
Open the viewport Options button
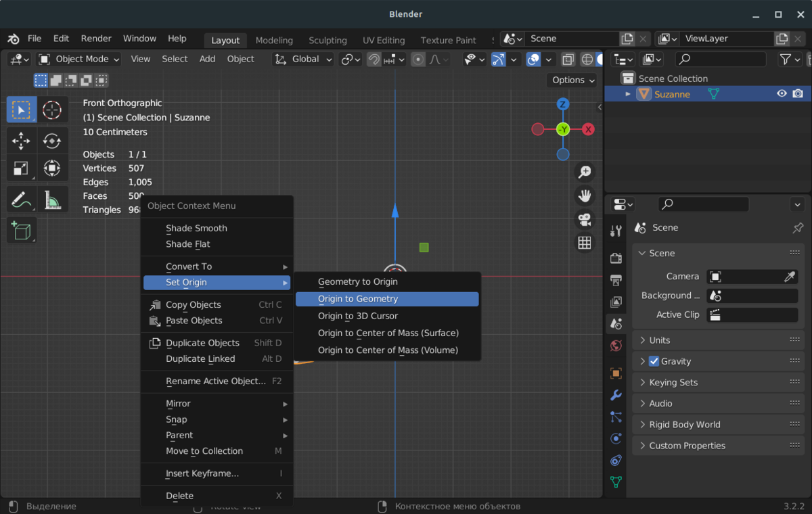tap(572, 80)
